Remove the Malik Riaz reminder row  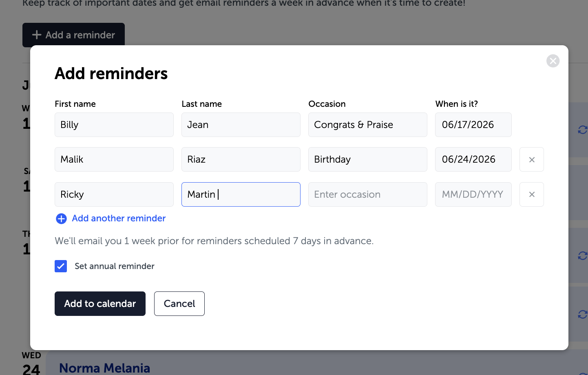(x=532, y=159)
